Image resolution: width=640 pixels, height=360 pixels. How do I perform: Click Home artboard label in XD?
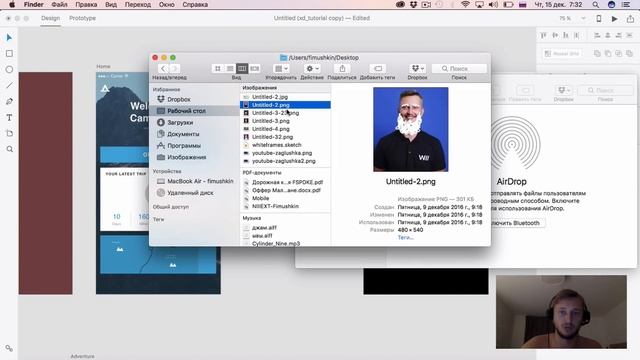(103, 66)
